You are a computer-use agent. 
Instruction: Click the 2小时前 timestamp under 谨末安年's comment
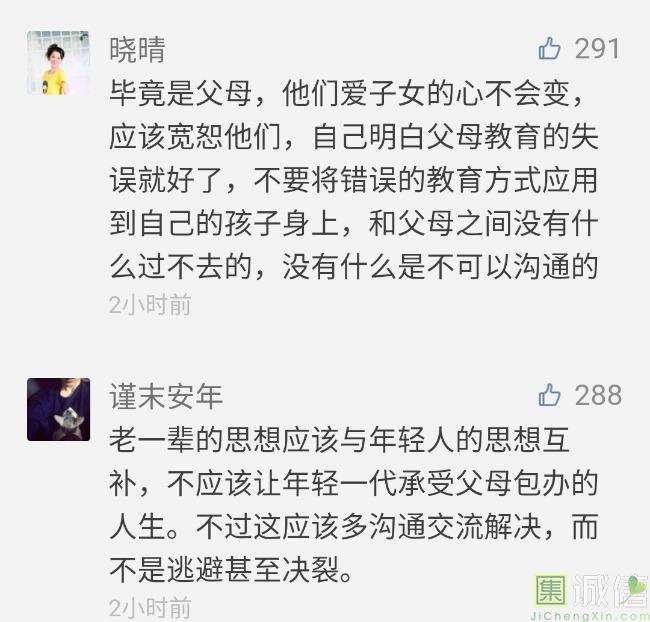coord(150,608)
